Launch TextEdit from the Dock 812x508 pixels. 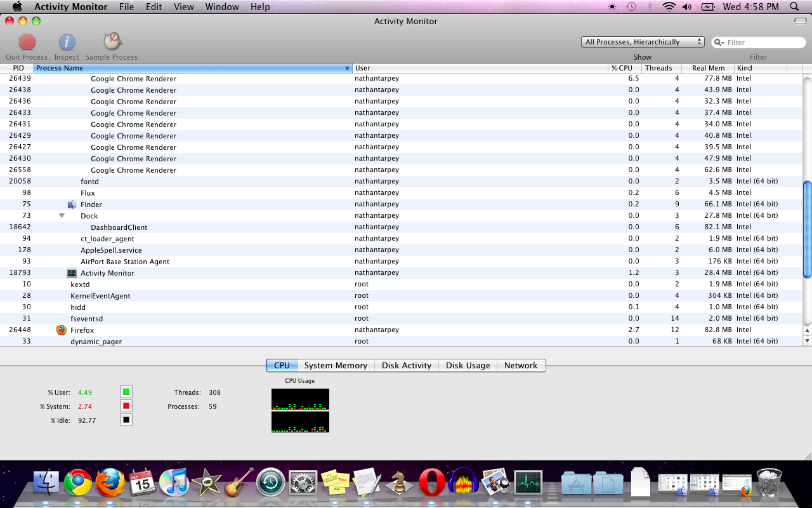[367, 483]
